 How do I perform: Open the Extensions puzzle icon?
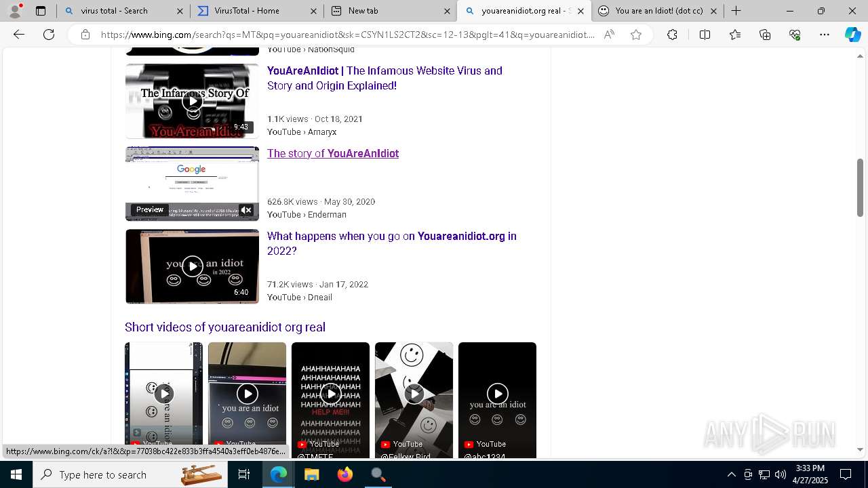point(672,35)
